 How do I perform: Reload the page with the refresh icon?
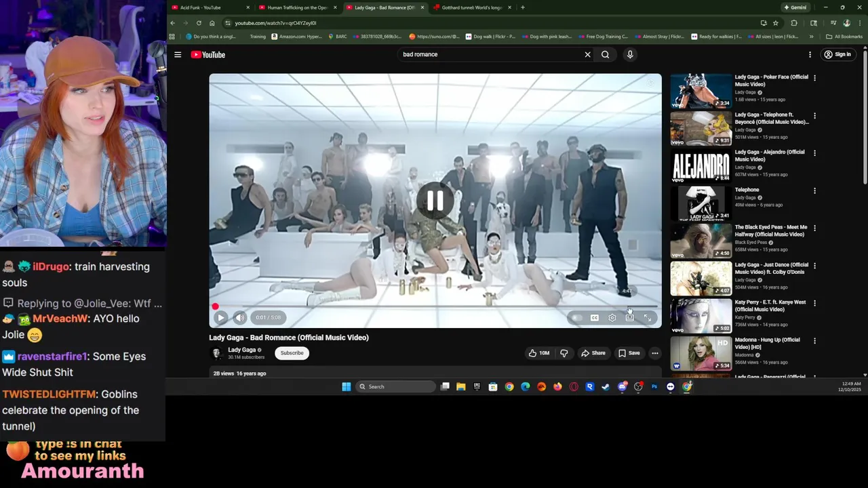pyautogui.click(x=199, y=23)
